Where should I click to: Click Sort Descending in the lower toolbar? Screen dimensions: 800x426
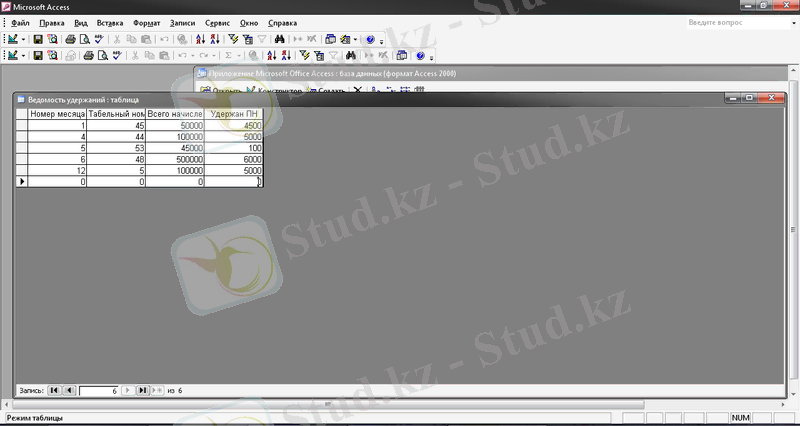[286, 56]
